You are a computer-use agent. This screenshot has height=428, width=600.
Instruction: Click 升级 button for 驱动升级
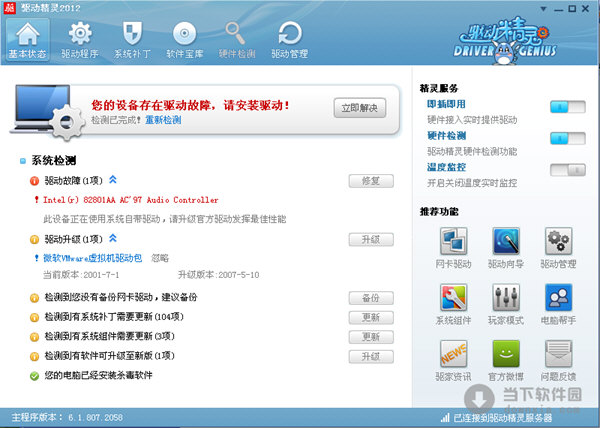371,239
